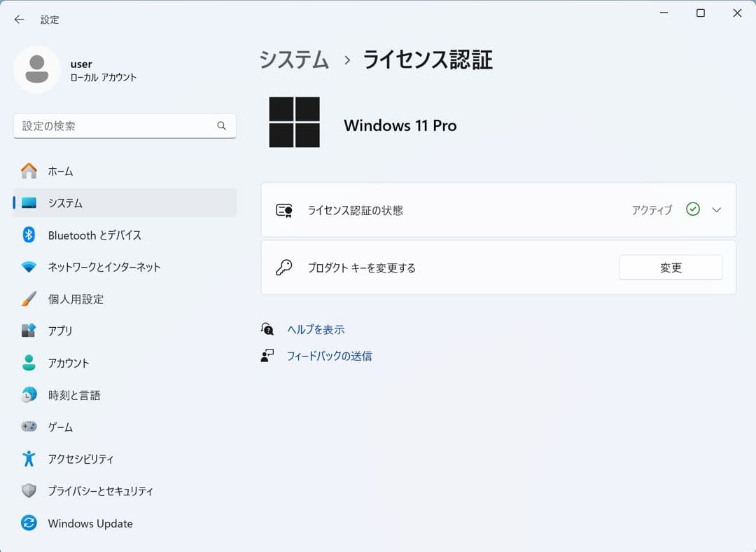Open the search magnifier in 設定の検索

click(221, 126)
